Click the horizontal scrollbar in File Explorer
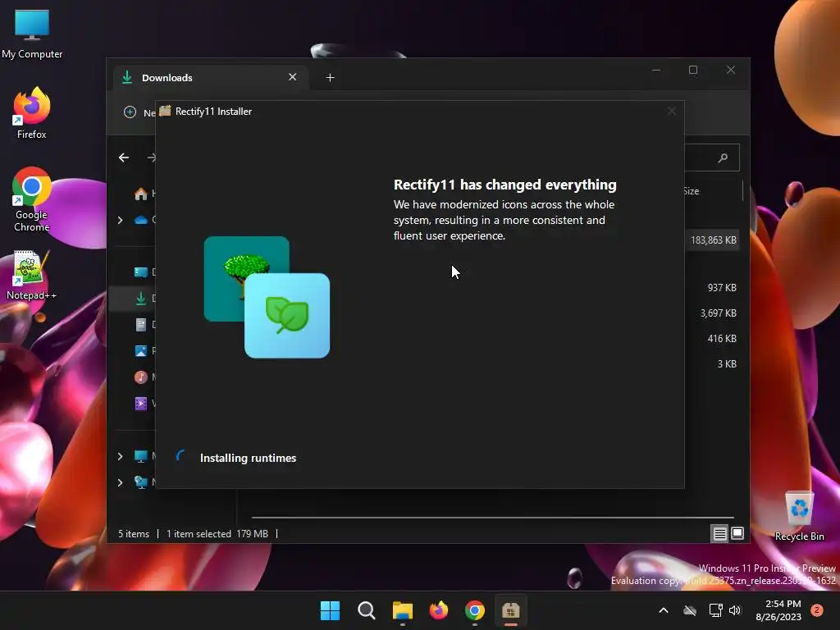Screen dimensions: 840x630 492,518
